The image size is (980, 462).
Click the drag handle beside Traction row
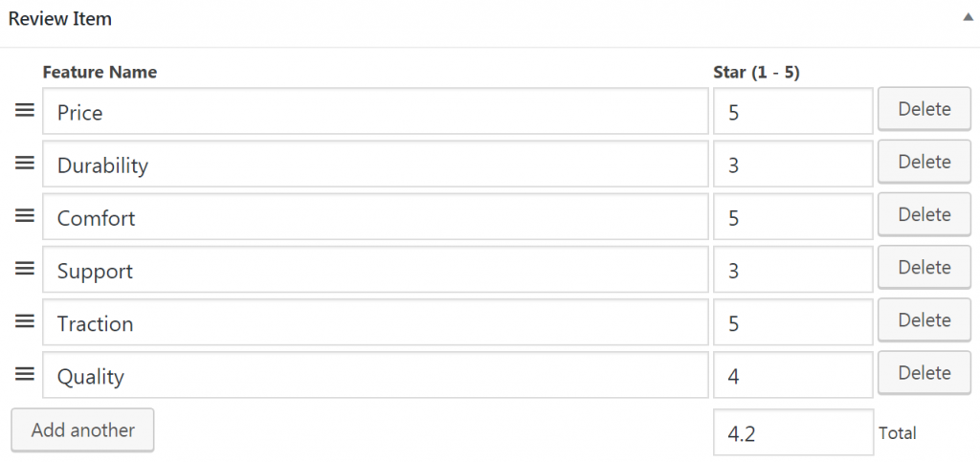(x=24, y=321)
